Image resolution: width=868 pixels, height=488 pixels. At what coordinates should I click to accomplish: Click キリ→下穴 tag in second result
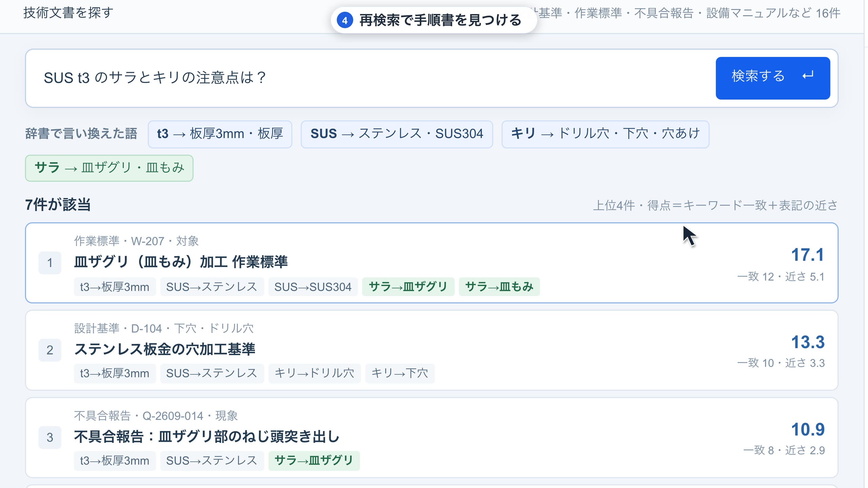pos(400,373)
